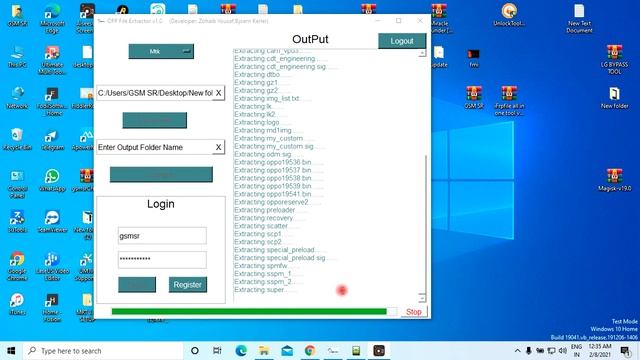Select the 'Extracting oppo19536.bin' log line

(x=278, y=162)
